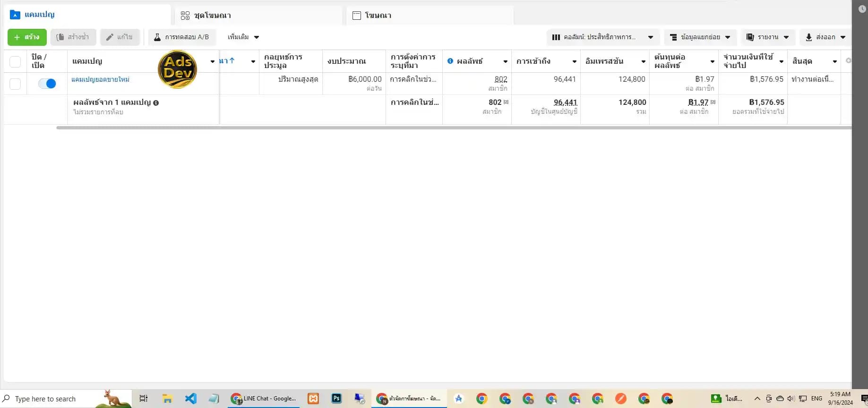Click the volume speaker tray icon
Screen dimensions: 868x408
pyautogui.click(x=791, y=399)
